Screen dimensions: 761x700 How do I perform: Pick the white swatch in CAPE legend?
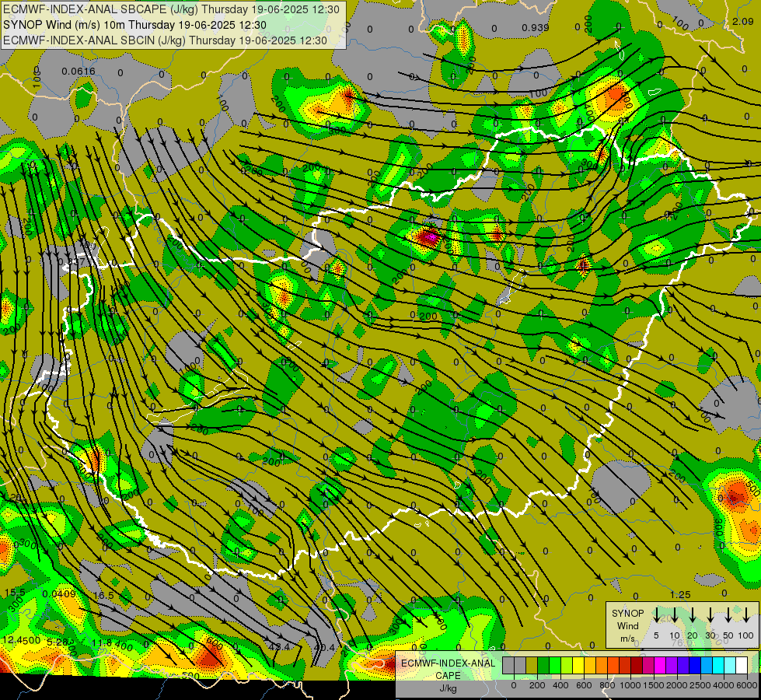coord(742,666)
